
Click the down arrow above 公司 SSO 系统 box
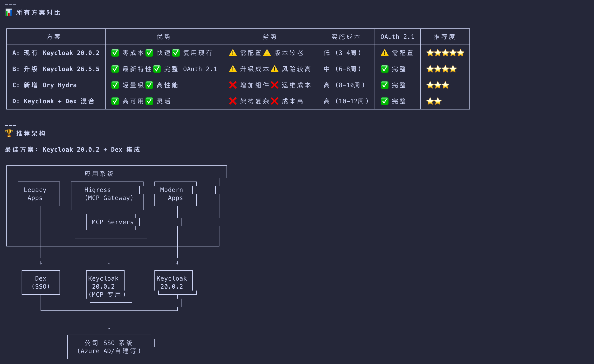click(x=109, y=327)
